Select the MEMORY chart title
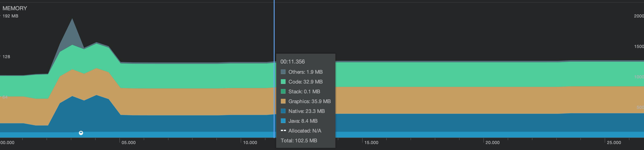644x150 pixels. (x=15, y=8)
